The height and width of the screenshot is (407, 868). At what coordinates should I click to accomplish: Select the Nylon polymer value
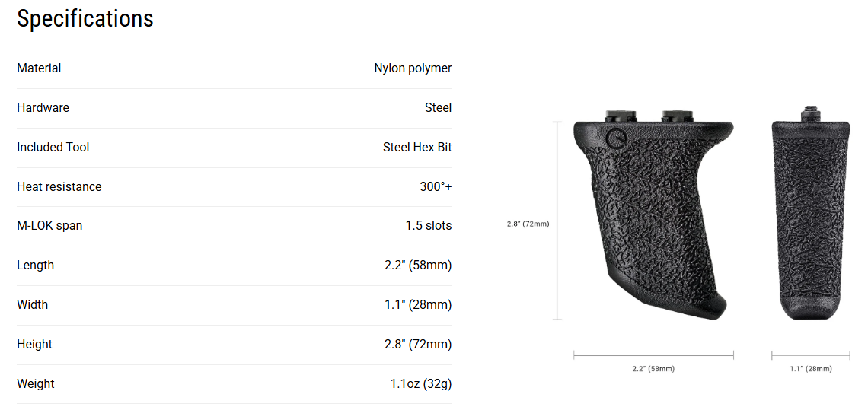click(x=413, y=68)
